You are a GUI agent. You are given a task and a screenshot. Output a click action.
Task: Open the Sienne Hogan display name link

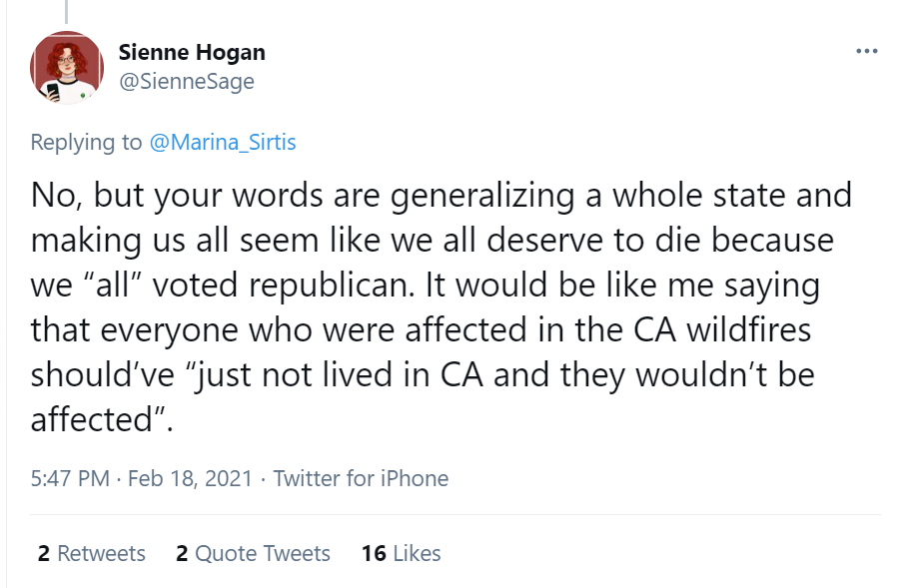pos(192,52)
